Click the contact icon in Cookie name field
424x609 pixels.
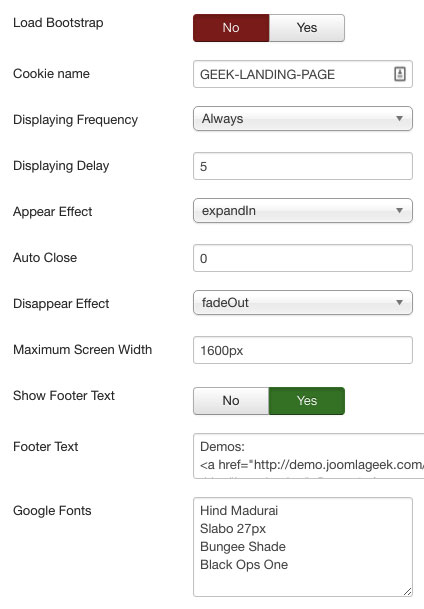tap(400, 74)
